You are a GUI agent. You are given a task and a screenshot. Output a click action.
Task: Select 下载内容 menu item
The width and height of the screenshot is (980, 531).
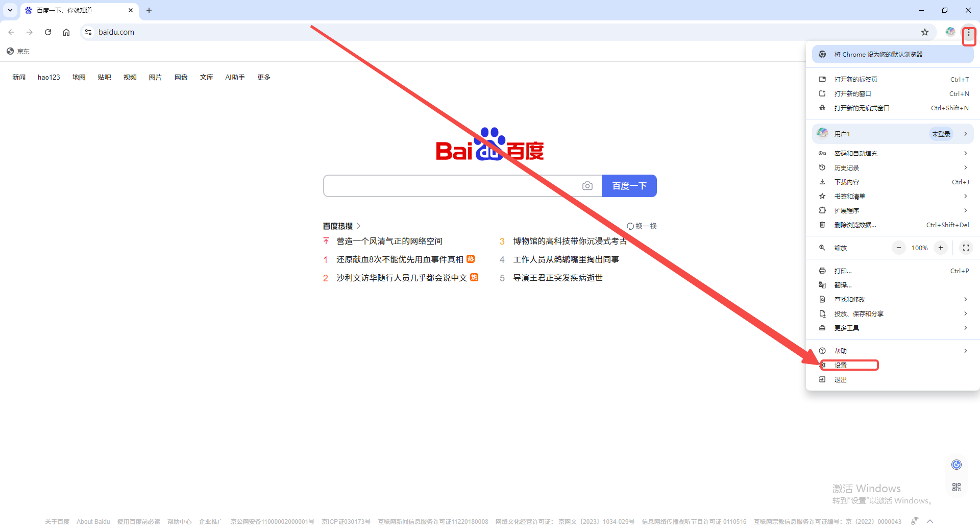coord(893,182)
